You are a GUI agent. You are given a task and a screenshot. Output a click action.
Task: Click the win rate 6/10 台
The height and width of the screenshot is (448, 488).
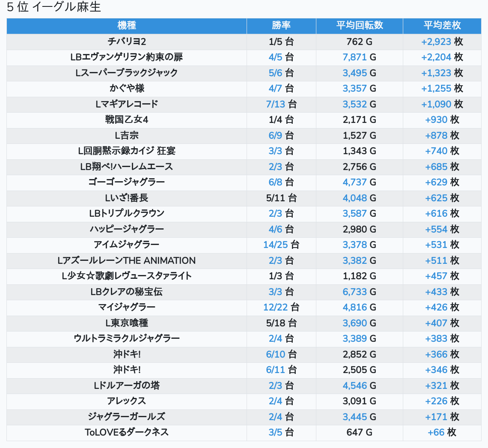click(281, 354)
